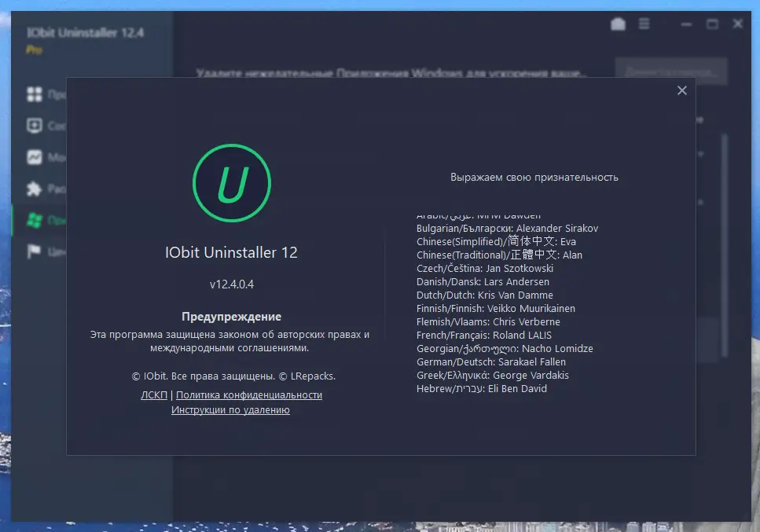The image size is (760, 532).
Task: Click the Flemish credit Chris Verberne
Action: click(x=488, y=321)
